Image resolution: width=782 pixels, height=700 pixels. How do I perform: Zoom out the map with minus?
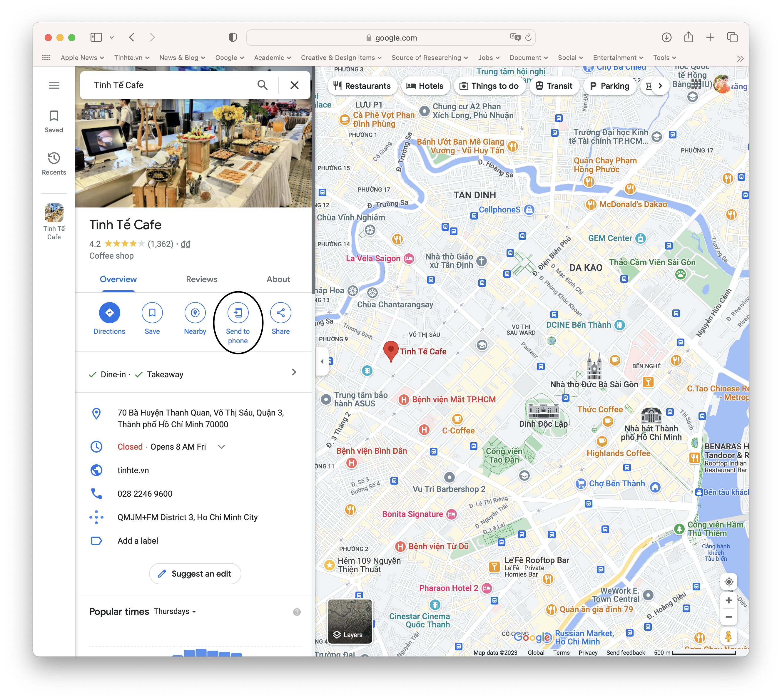728,617
